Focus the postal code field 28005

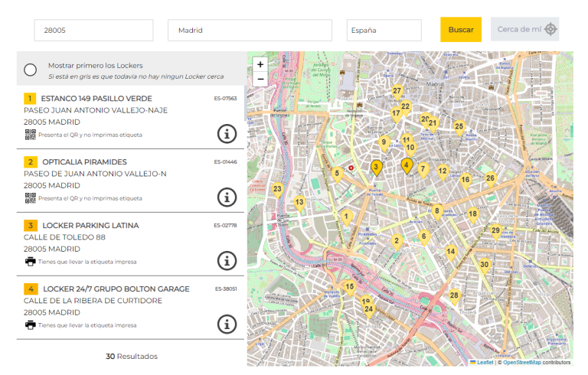(x=93, y=31)
